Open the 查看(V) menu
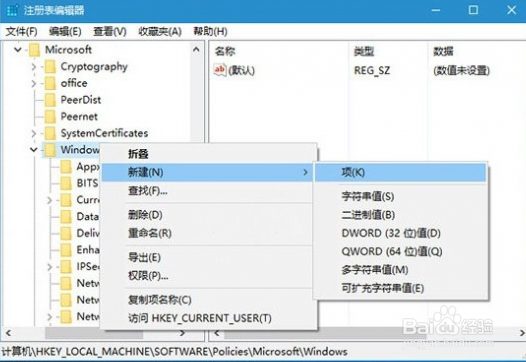Screen dimensions: 526x362 [110, 32]
